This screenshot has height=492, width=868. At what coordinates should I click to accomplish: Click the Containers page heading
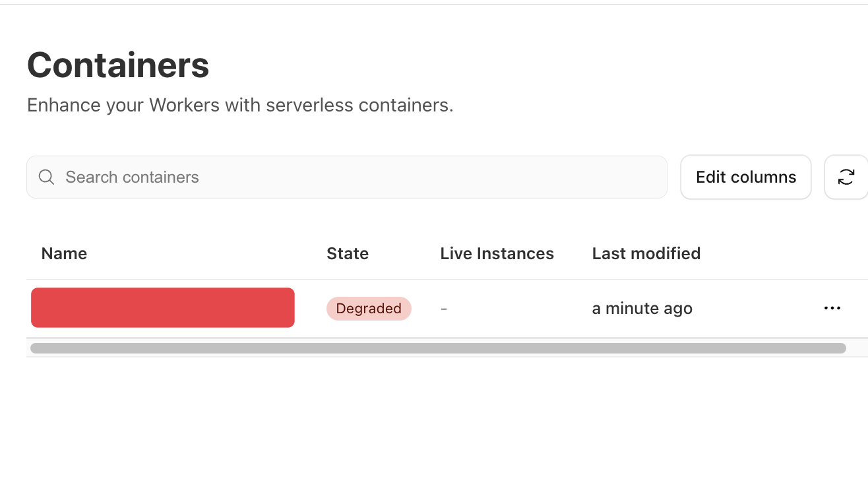click(118, 65)
